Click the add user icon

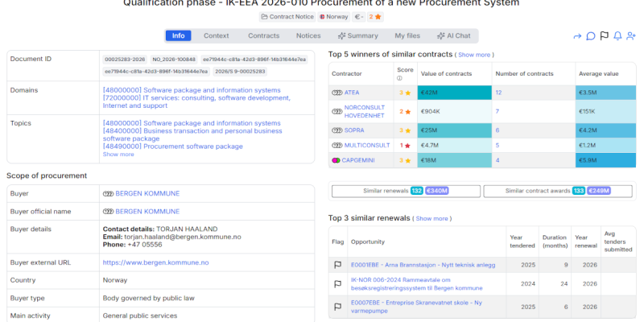coord(631,36)
